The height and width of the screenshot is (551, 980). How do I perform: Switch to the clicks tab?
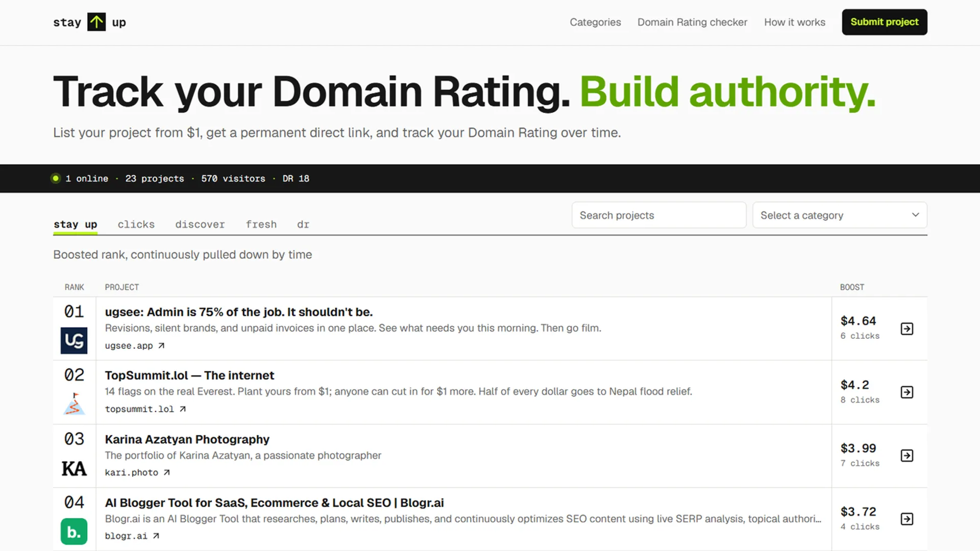pos(136,224)
